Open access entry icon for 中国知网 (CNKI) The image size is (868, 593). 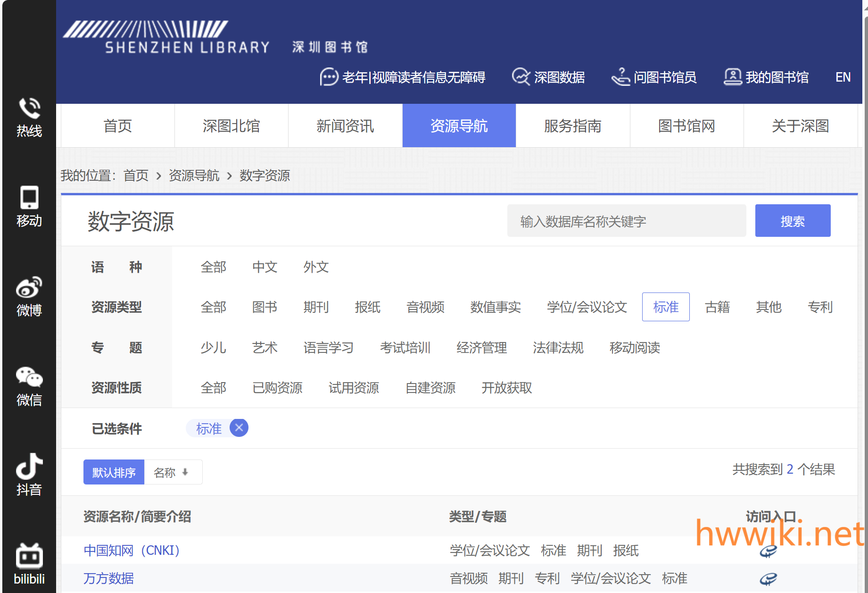[768, 551]
